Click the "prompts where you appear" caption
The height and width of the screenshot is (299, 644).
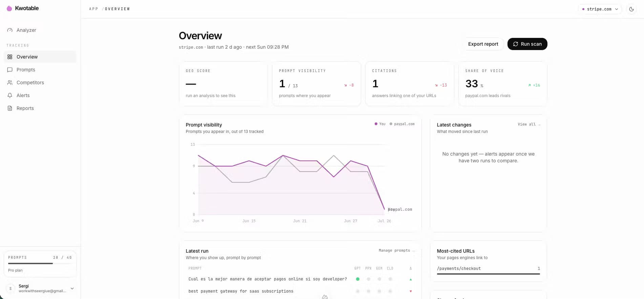point(305,96)
